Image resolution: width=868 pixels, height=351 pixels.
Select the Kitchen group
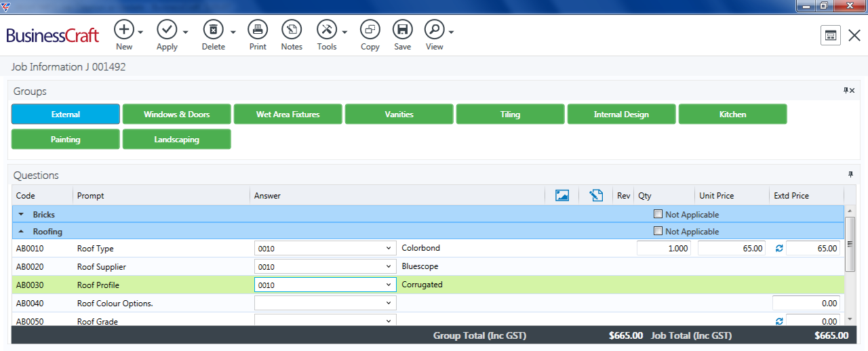click(x=733, y=115)
